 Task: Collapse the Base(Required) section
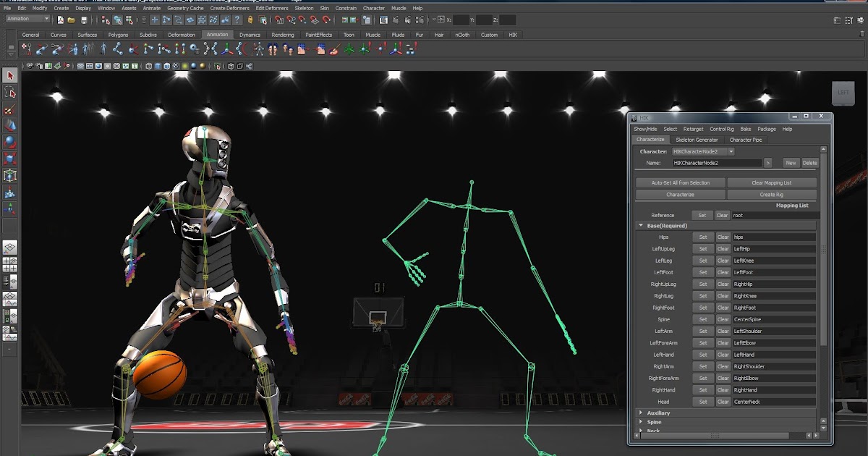point(640,226)
